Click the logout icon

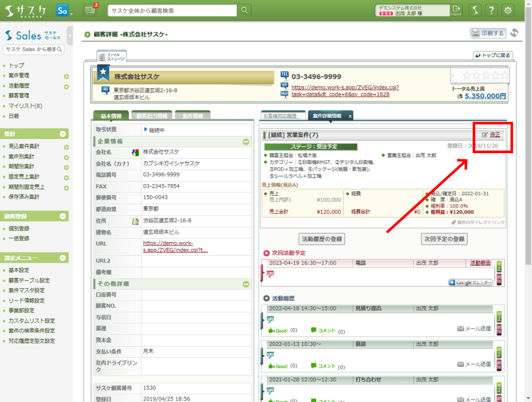(456, 10)
